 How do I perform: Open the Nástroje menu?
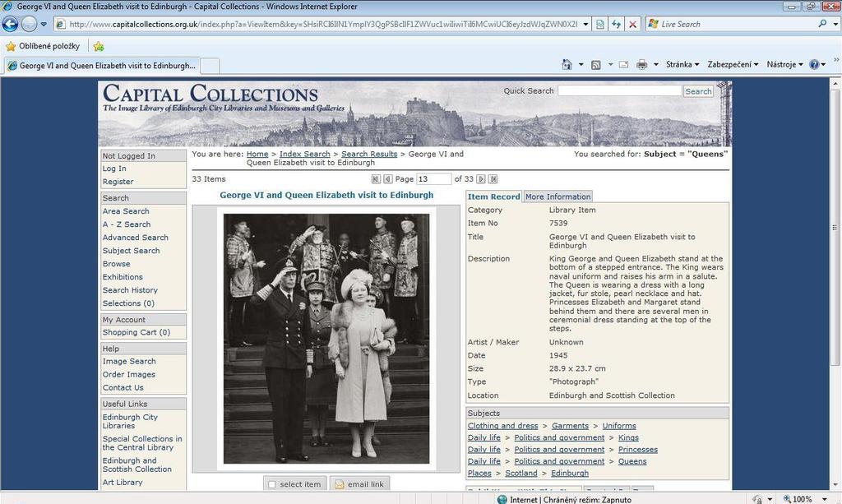pos(784,64)
